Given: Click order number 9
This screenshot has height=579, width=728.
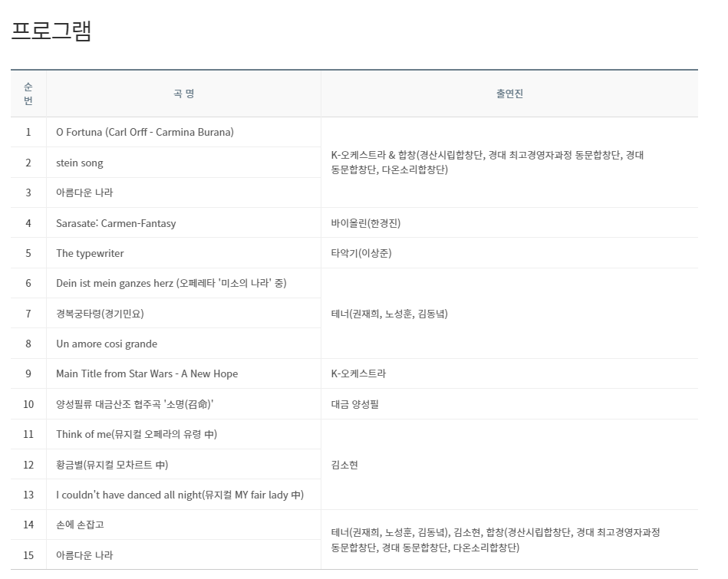Looking at the screenshot, I should 28,373.
